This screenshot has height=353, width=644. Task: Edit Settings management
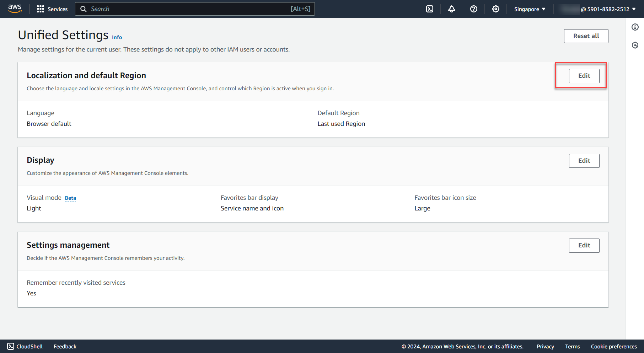pyautogui.click(x=584, y=245)
